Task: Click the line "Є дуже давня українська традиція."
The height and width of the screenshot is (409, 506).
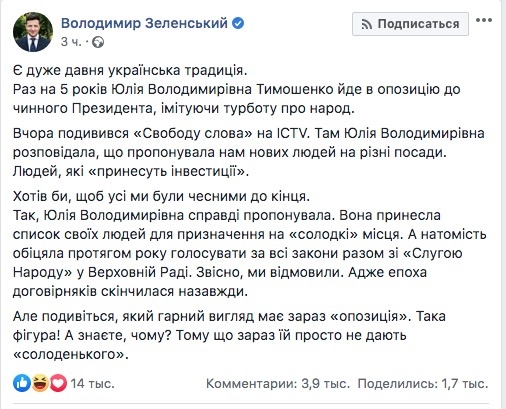Action: [x=130, y=70]
